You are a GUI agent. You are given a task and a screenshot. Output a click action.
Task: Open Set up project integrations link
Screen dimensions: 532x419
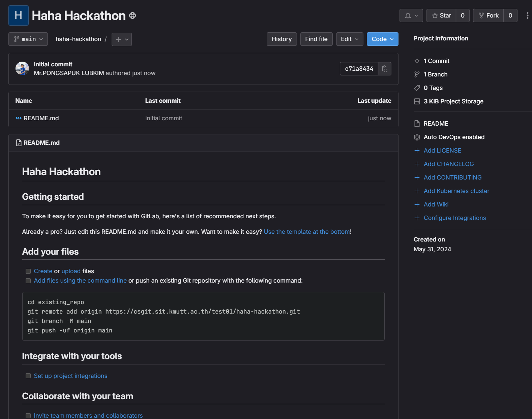(x=70, y=376)
